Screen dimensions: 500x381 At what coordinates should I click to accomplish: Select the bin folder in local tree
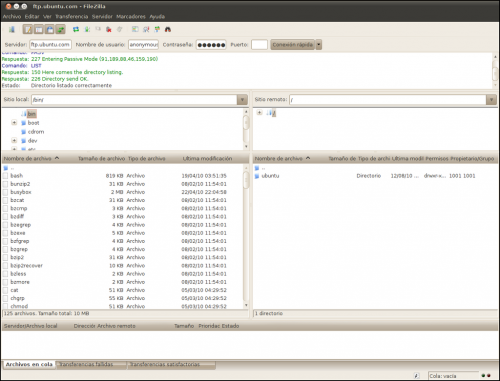[x=31, y=114]
